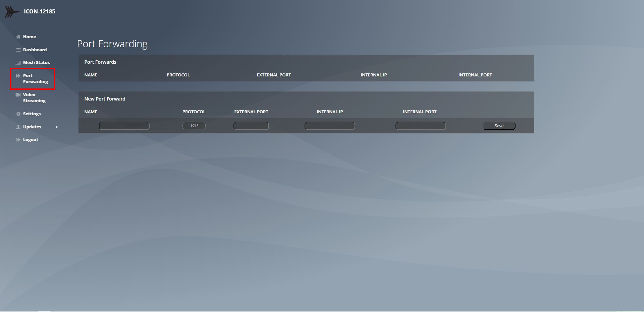Save the new port forward
The height and width of the screenshot is (312, 644).
[x=499, y=126]
